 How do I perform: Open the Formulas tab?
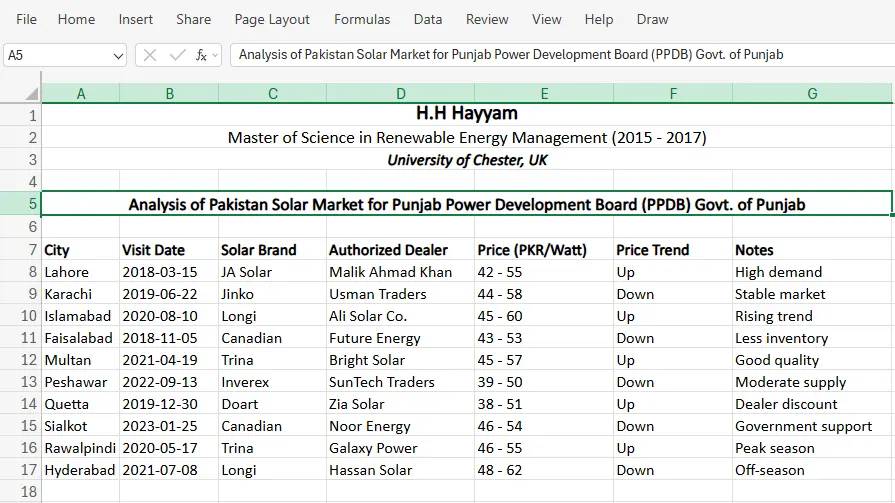(x=362, y=19)
